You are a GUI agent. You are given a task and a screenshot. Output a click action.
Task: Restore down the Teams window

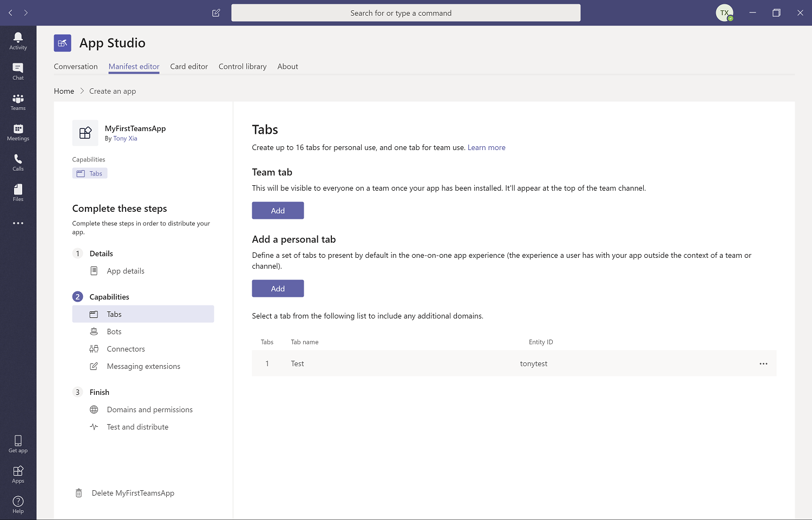pos(776,13)
